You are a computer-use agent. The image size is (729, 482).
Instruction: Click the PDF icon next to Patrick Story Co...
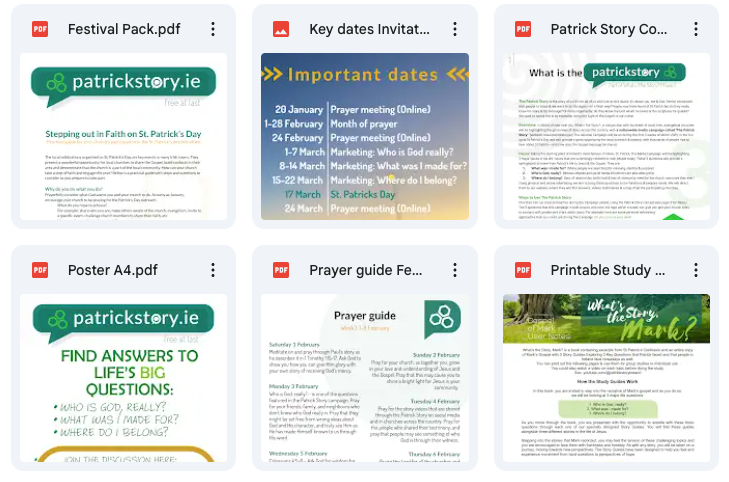523,29
